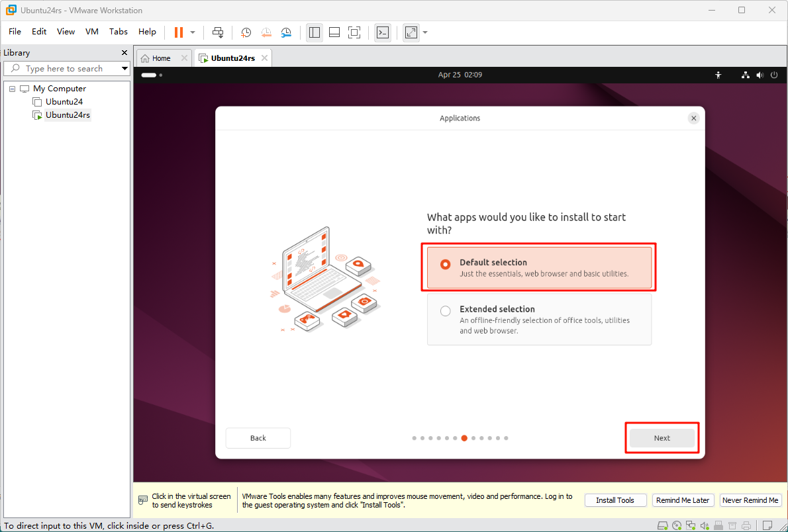Open the Ubuntu accessibility menu icon
The width and height of the screenshot is (788, 532).
[x=718, y=75]
